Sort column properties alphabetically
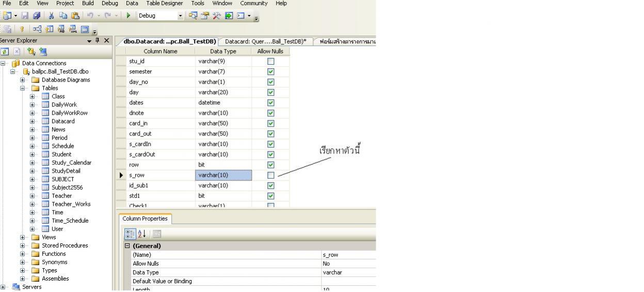Image resolution: width=644 pixels, height=292 pixels. coord(140,234)
